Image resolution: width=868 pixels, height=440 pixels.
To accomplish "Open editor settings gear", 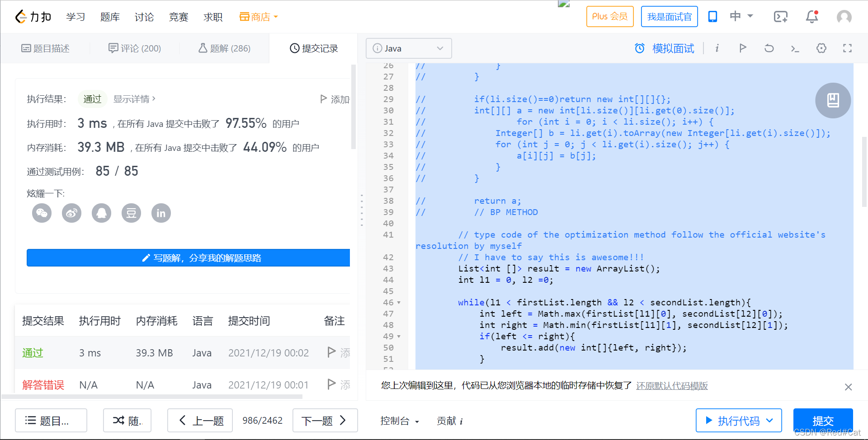I will point(821,48).
